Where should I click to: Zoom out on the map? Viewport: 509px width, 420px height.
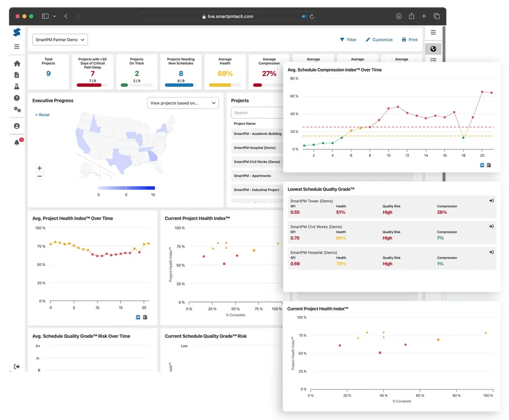point(40,176)
